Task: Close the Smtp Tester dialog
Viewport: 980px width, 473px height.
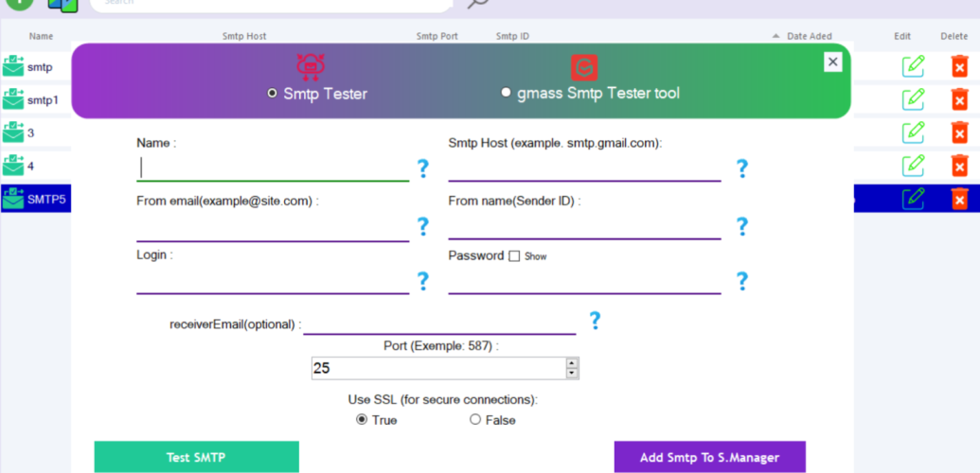Action: tap(832, 61)
